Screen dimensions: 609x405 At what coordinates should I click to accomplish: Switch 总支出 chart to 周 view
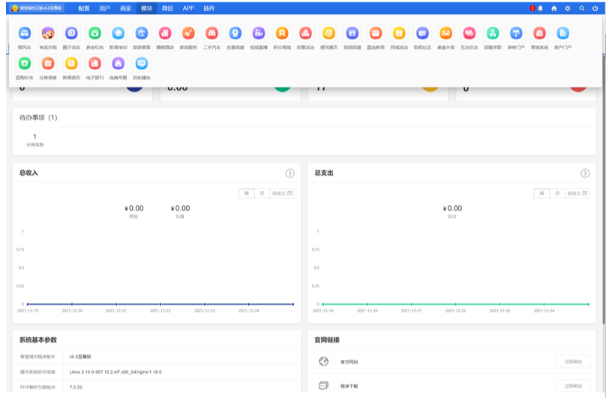point(539,192)
